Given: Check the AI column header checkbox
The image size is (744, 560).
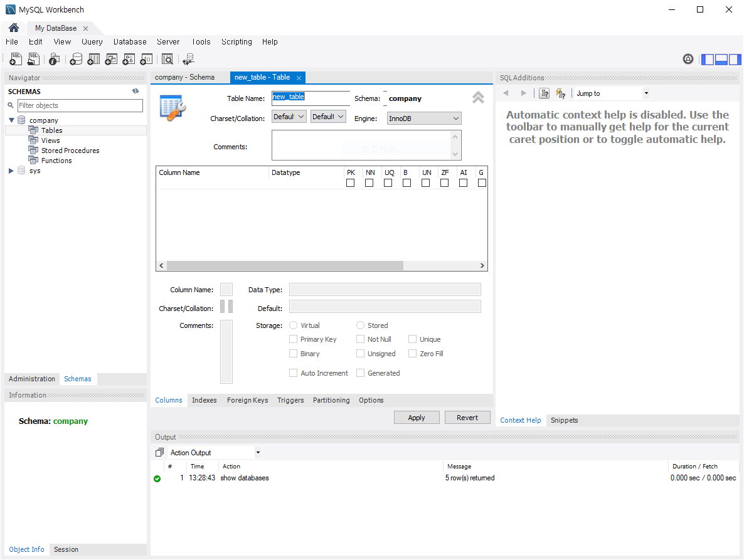Looking at the screenshot, I should 463,182.
